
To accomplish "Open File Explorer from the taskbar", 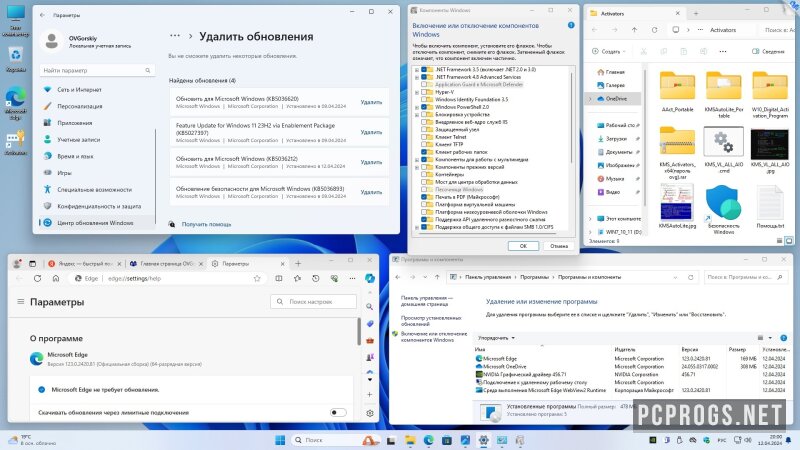I will pos(410,440).
